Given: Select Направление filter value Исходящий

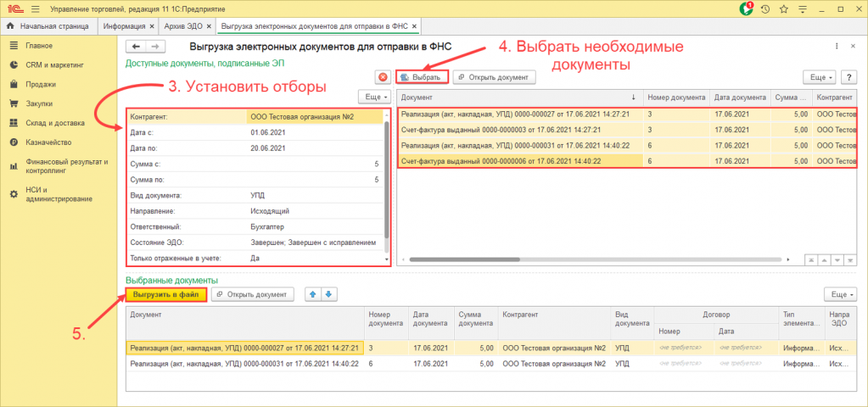Looking at the screenshot, I should click(x=314, y=211).
